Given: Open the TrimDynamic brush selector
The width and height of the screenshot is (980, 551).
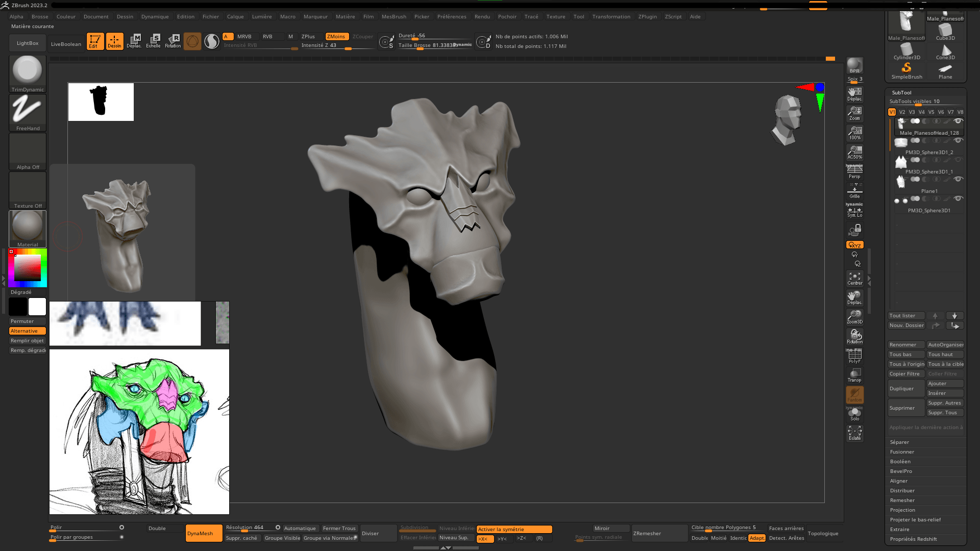Looking at the screenshot, I should (28, 74).
